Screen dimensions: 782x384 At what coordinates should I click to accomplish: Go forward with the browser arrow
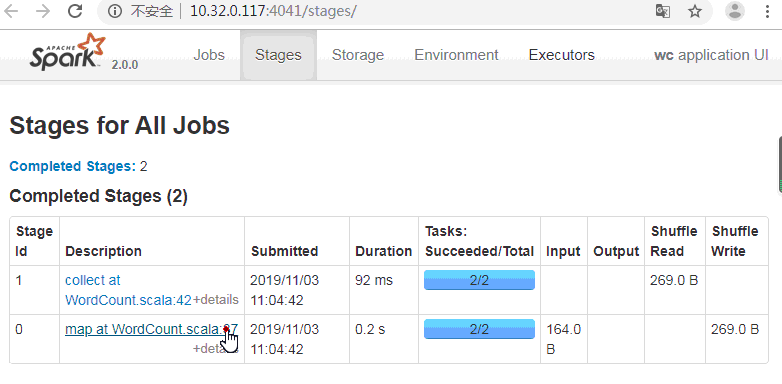point(43,11)
